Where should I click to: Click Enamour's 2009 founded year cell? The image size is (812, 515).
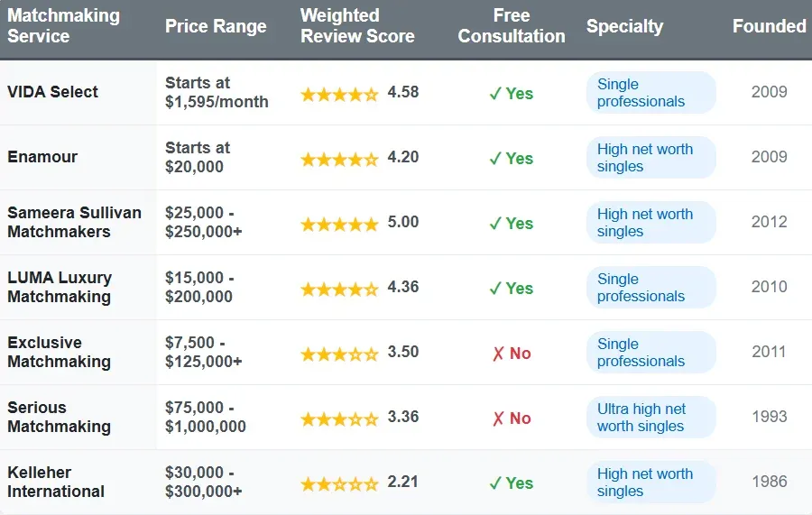769,157
